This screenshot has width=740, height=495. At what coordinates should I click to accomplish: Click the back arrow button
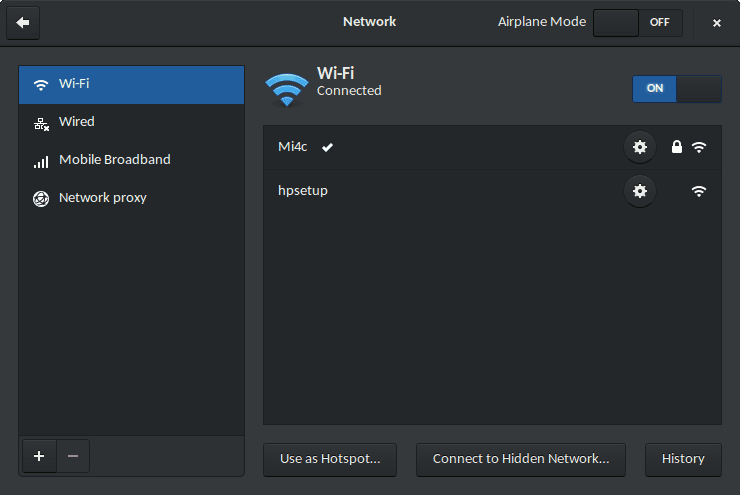pyautogui.click(x=22, y=22)
